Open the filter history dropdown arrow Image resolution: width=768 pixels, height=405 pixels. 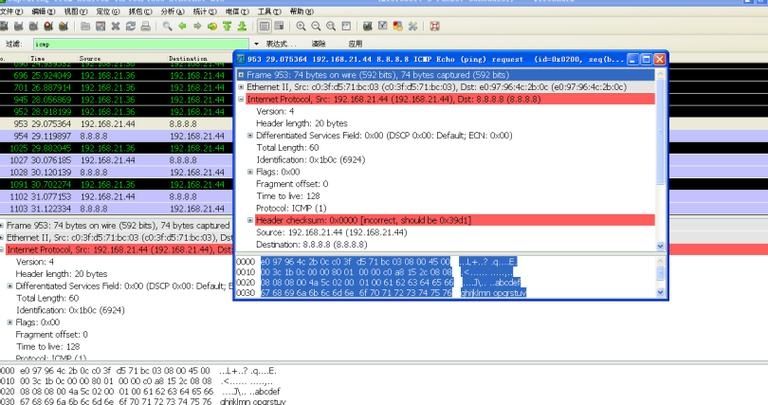(x=256, y=44)
